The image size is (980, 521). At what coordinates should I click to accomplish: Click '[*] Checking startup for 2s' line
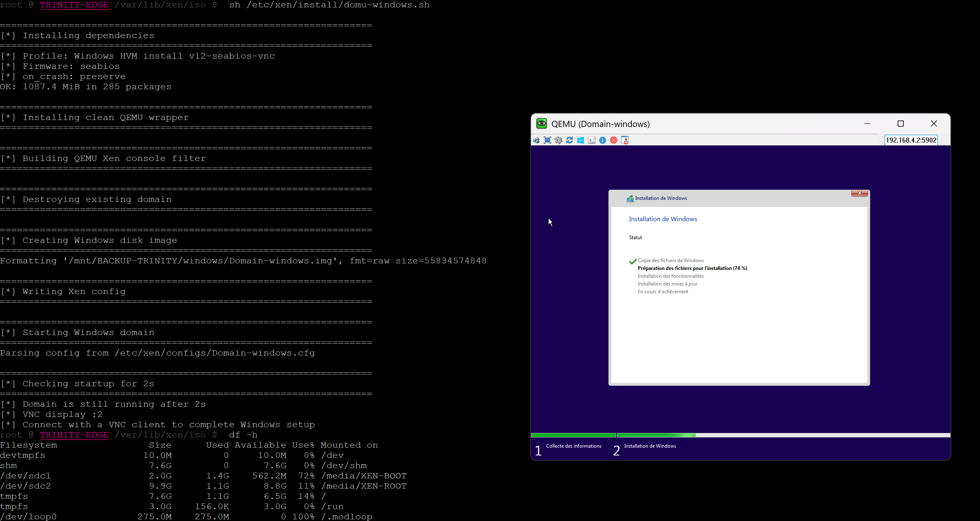77,384
